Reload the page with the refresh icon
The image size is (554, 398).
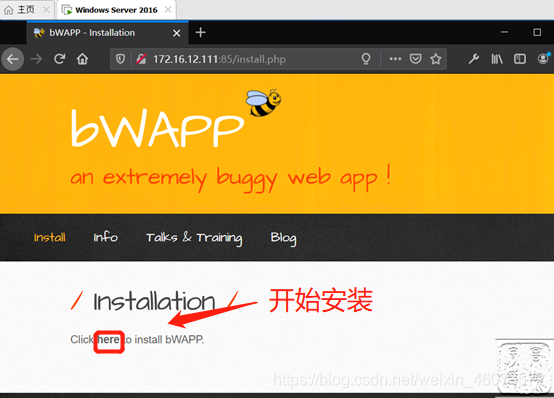(x=59, y=59)
